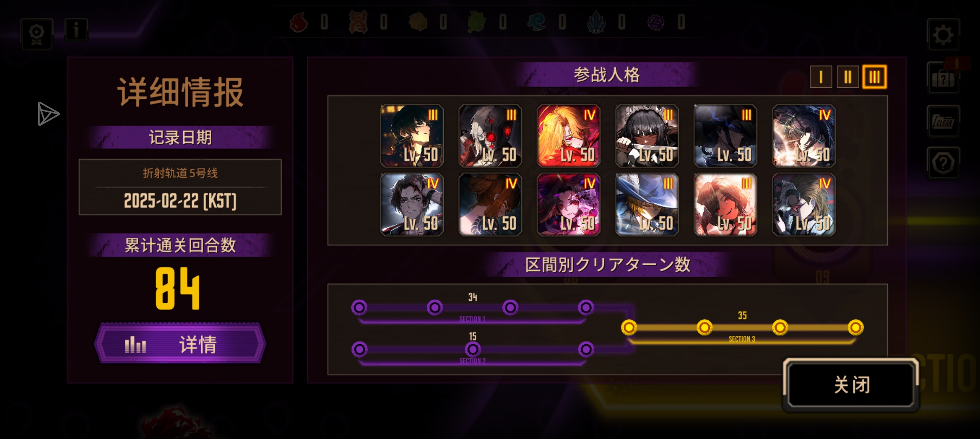
Task: Switch to team tab I
Action: click(x=821, y=76)
